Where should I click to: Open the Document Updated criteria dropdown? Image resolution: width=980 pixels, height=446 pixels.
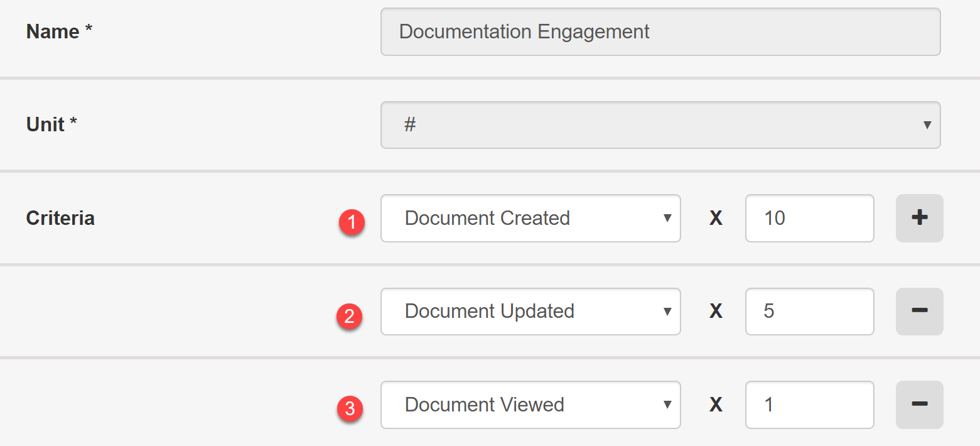(x=530, y=312)
